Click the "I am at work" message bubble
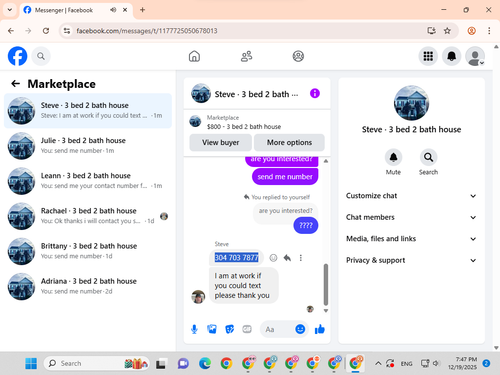The height and width of the screenshot is (375, 500). coord(244,286)
